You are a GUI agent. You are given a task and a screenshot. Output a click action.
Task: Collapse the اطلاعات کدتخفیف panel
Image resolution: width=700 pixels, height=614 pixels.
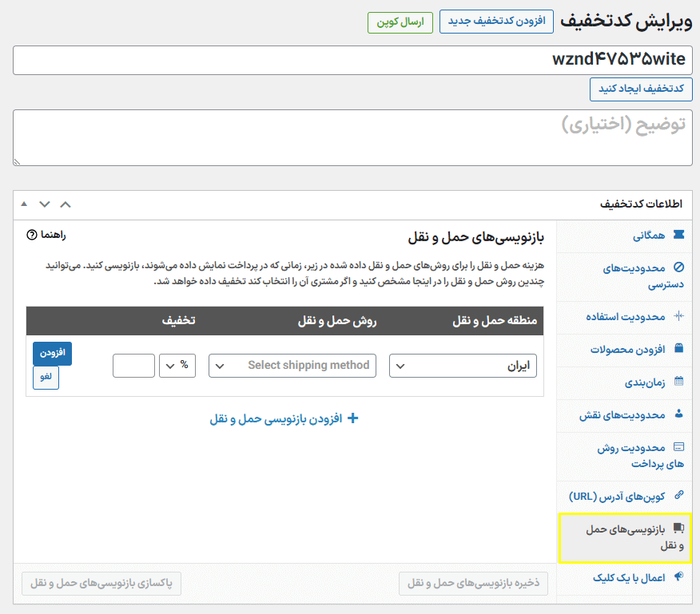pyautogui.click(x=66, y=204)
